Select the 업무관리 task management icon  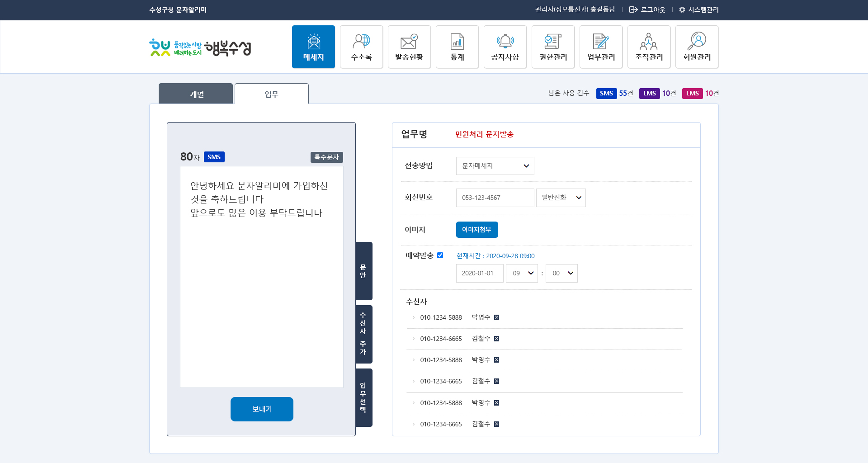(x=601, y=47)
